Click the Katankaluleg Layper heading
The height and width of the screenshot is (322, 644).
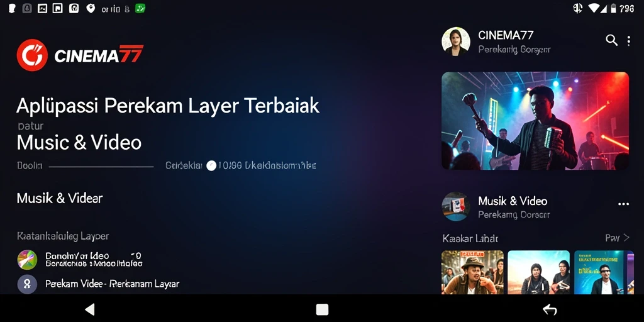(x=63, y=236)
